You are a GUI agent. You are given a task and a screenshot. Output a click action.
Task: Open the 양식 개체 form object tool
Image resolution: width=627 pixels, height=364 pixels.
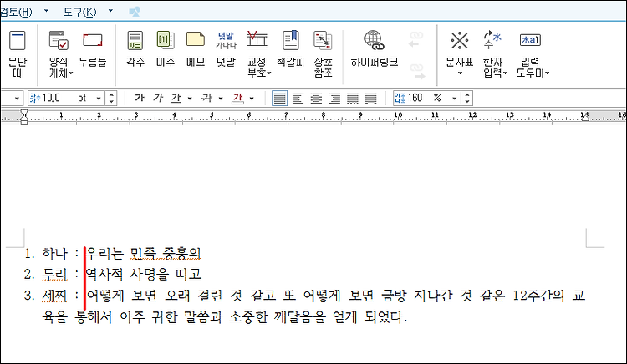pos(59,54)
